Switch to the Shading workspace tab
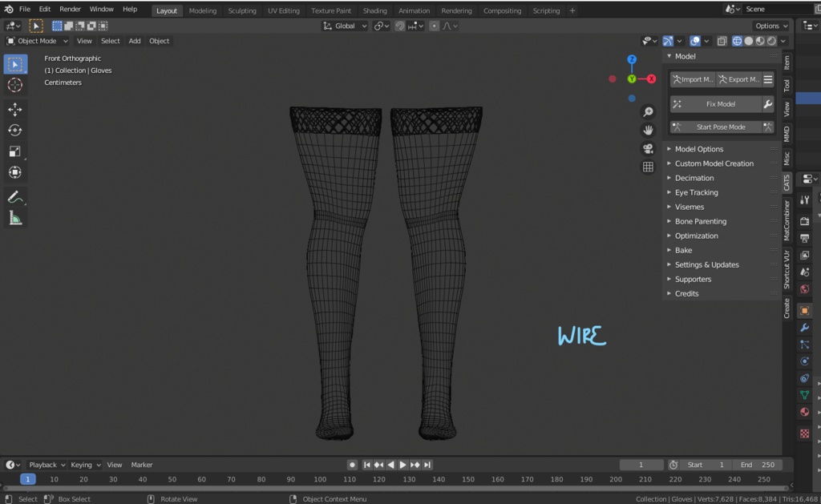The image size is (821, 504). tap(374, 10)
